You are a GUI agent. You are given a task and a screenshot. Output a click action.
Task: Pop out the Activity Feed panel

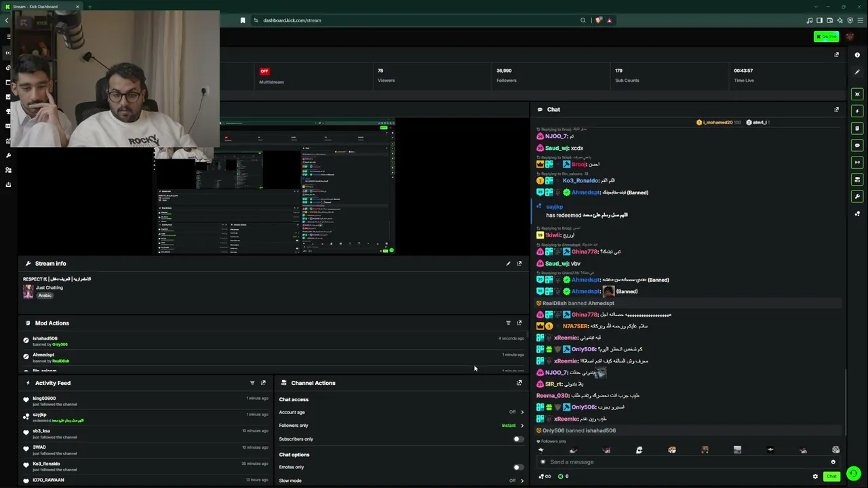[263, 383]
